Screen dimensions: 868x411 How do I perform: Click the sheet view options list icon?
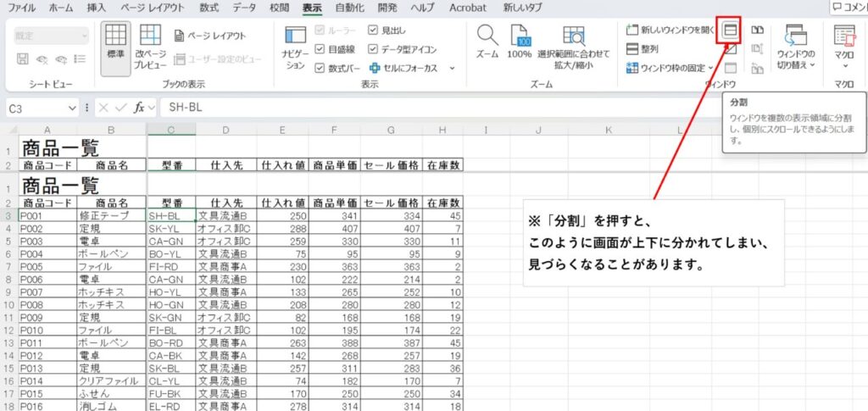81,59
